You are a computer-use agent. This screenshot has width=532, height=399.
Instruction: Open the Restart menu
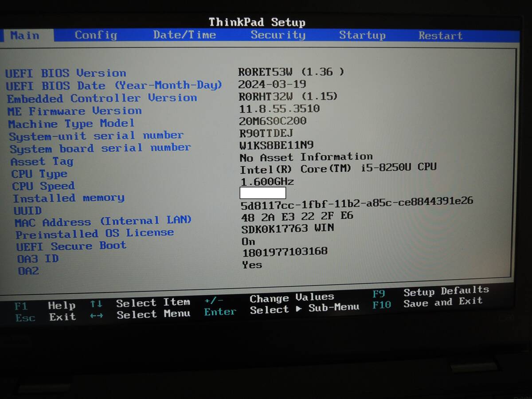tap(440, 35)
